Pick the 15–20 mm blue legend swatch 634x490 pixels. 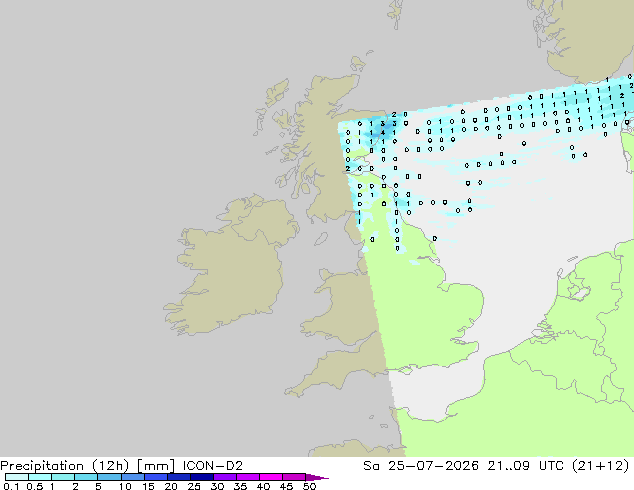pyautogui.click(x=156, y=477)
